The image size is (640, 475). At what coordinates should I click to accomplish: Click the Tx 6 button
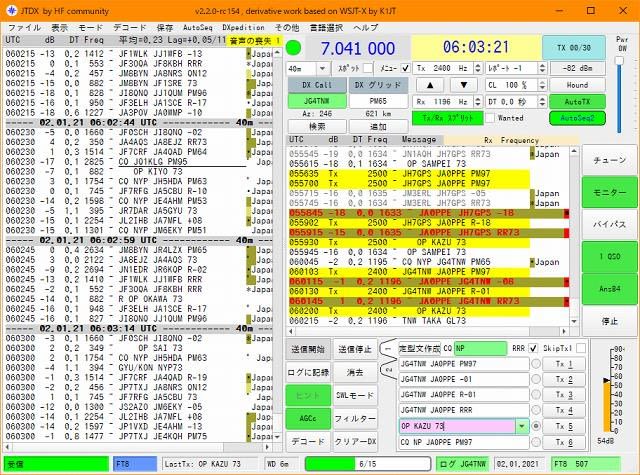click(x=564, y=442)
